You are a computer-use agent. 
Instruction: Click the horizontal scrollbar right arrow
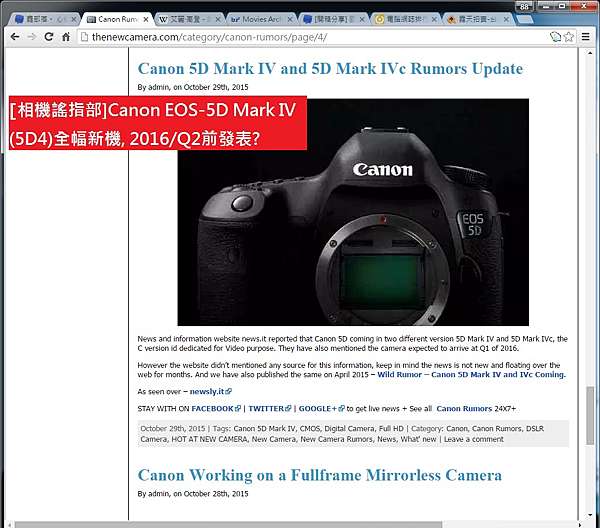(580, 525)
